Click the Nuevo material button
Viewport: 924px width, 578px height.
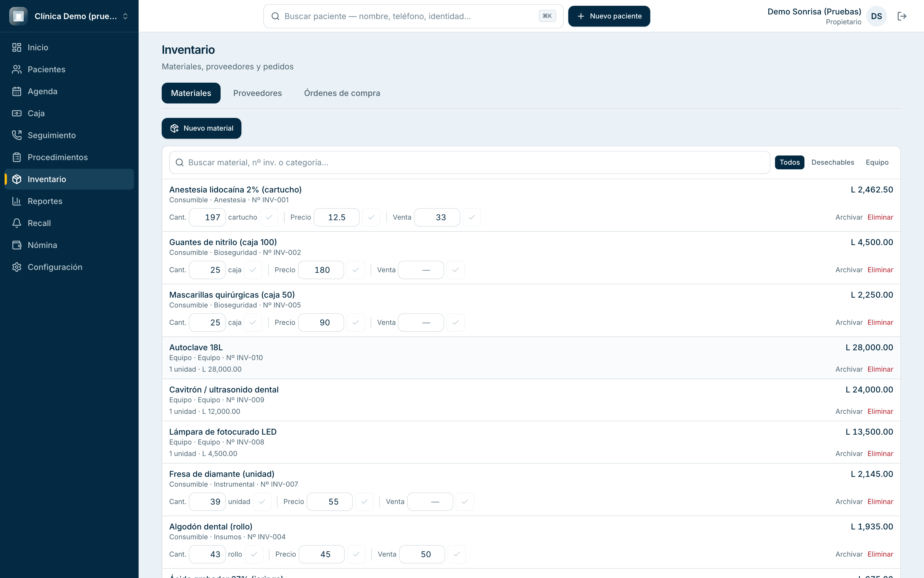point(201,128)
